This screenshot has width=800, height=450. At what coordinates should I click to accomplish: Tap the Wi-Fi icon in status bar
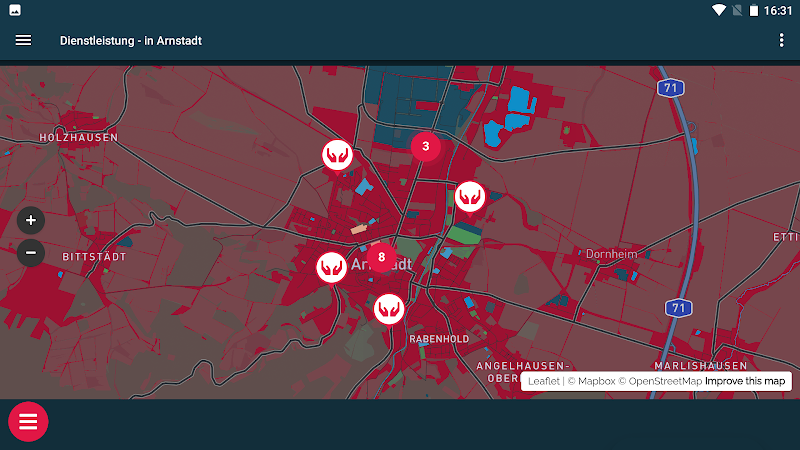tap(718, 10)
